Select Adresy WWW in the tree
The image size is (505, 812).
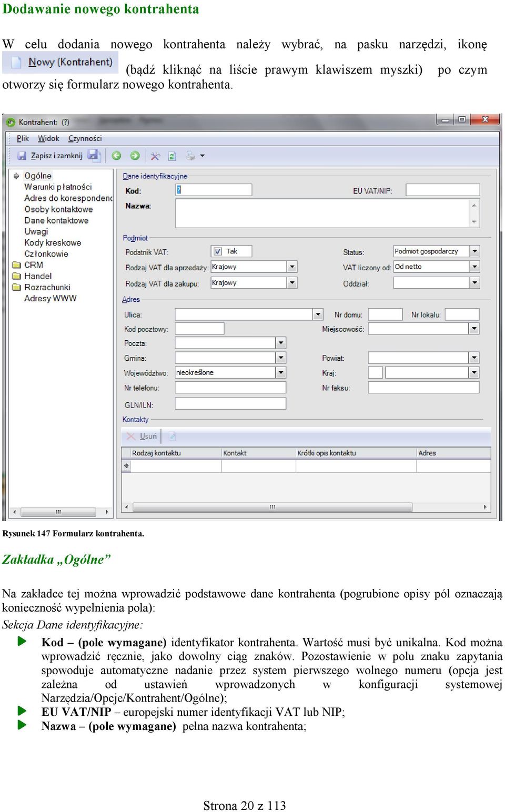[x=50, y=298]
